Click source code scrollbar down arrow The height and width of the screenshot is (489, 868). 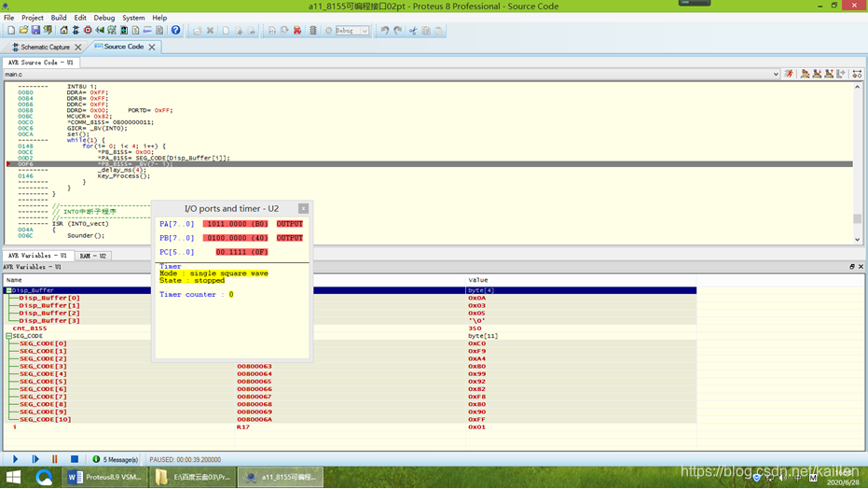858,239
